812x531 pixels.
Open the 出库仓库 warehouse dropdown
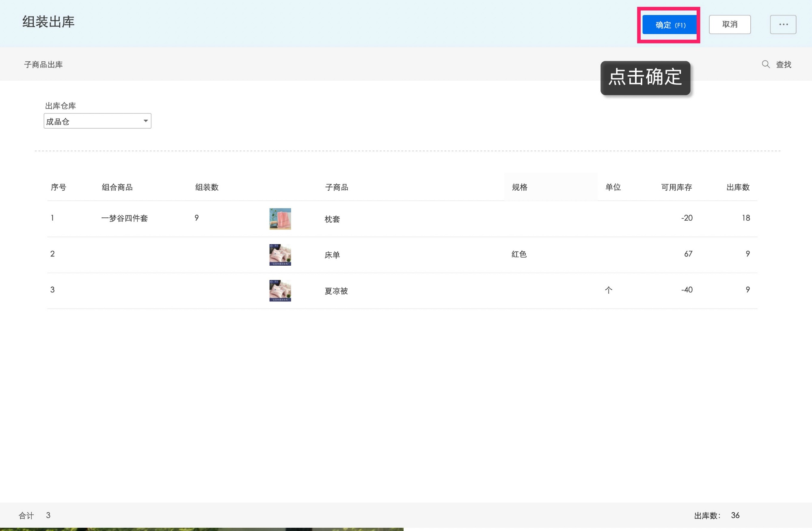tap(97, 121)
